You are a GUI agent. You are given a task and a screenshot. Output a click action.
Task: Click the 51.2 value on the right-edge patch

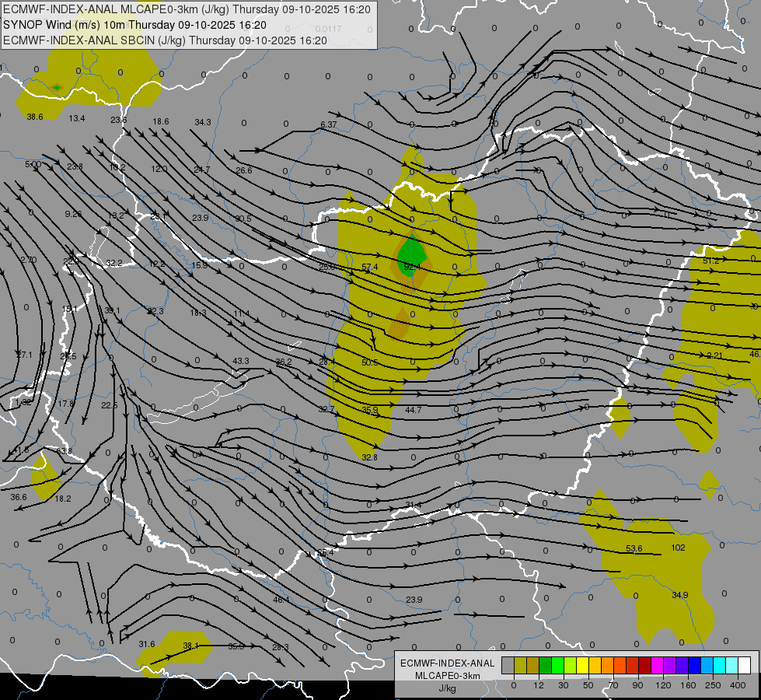(711, 261)
